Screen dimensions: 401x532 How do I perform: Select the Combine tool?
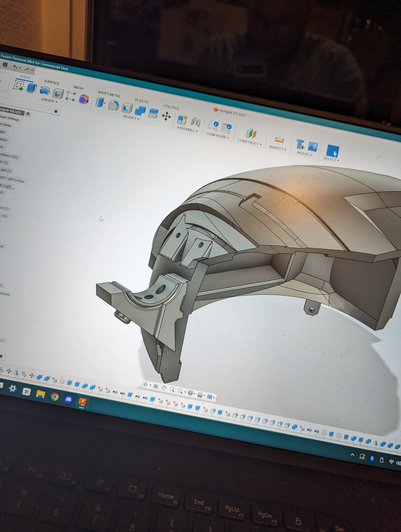click(140, 111)
